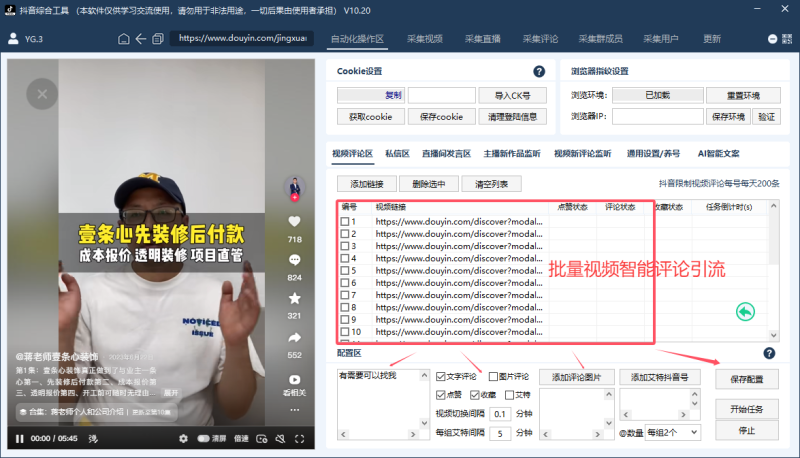Click the 浏览器IP input field

click(x=658, y=116)
